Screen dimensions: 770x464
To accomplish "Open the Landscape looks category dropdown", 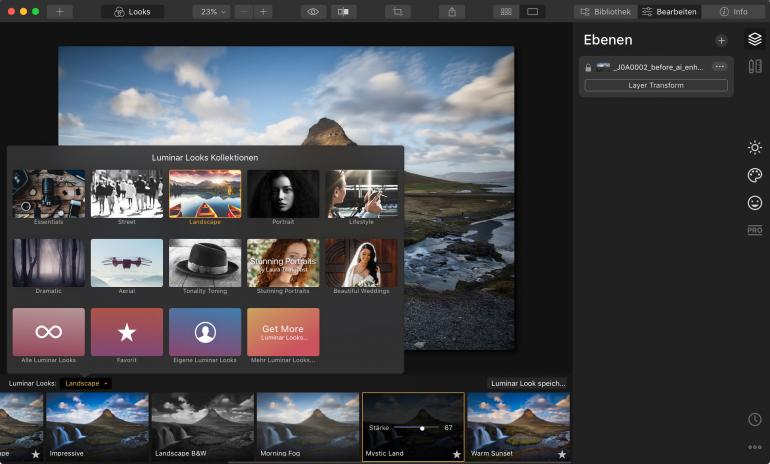I will coord(86,383).
